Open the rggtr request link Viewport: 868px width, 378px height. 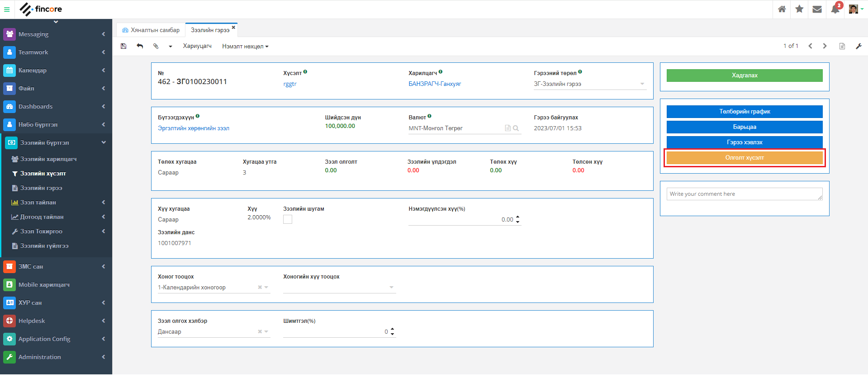290,84
